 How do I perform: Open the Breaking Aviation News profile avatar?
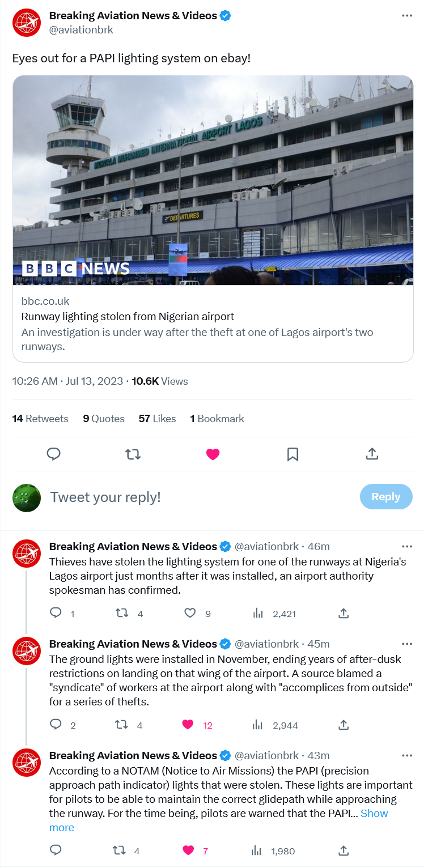[x=27, y=23]
